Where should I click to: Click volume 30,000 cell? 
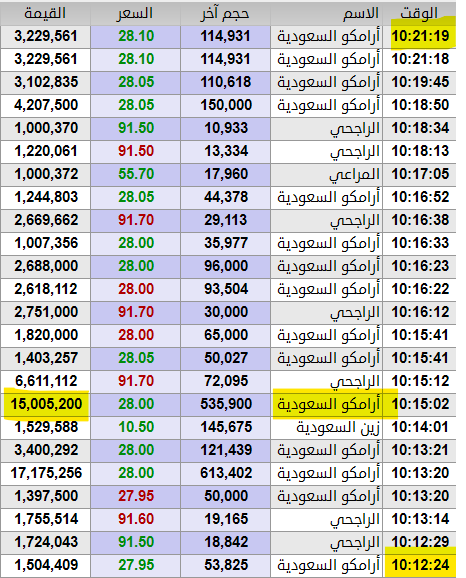tap(225, 312)
